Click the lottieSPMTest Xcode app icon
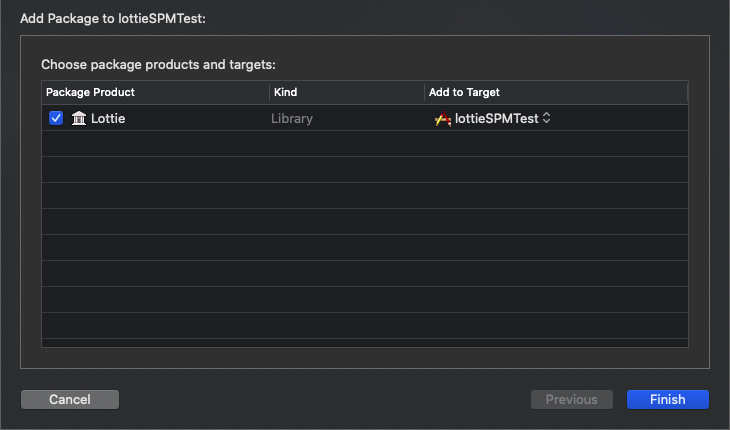Viewport: 730px width, 430px height. pyautogui.click(x=443, y=119)
